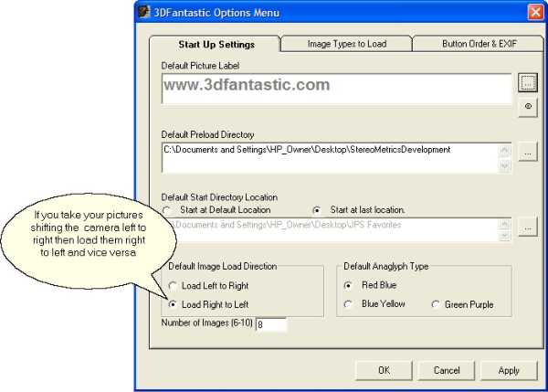Click scroll up arrow in Preload Directory box

coord(504,151)
